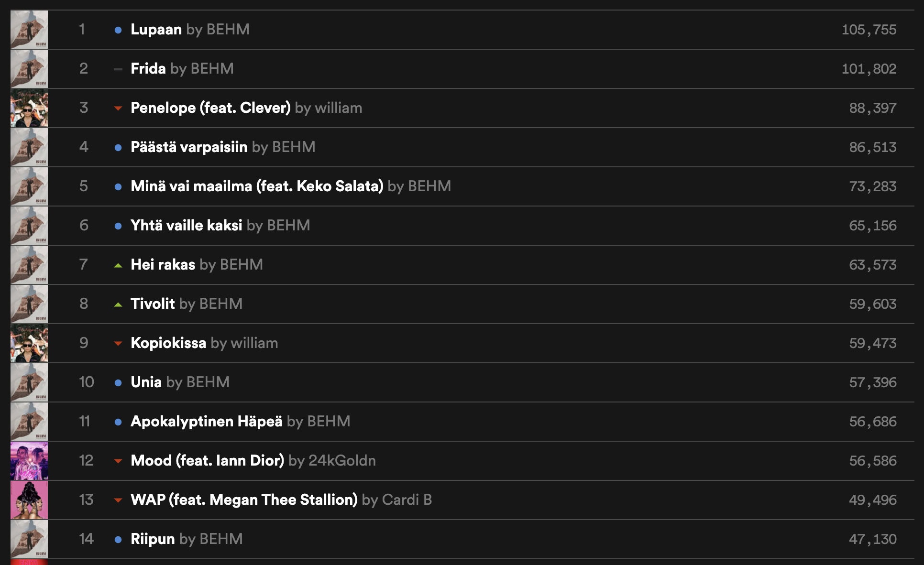Click chart position number 12
924x565 pixels.
point(86,460)
